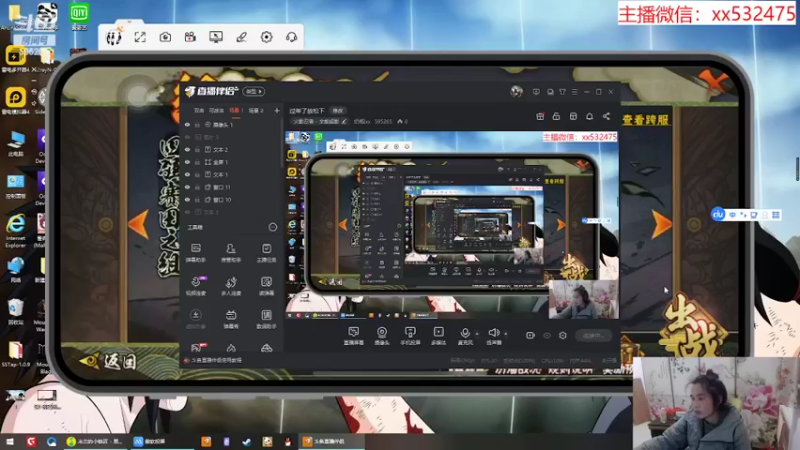Collapse the toolbox panel with minus icon
This screenshot has height=450, width=800.
click(x=272, y=227)
